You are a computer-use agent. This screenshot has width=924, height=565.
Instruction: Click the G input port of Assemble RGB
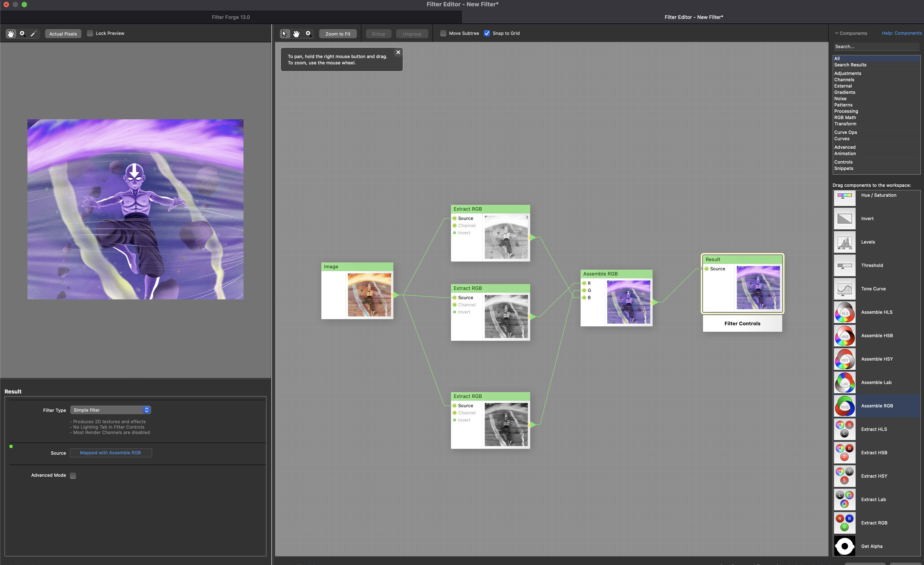pyautogui.click(x=584, y=290)
